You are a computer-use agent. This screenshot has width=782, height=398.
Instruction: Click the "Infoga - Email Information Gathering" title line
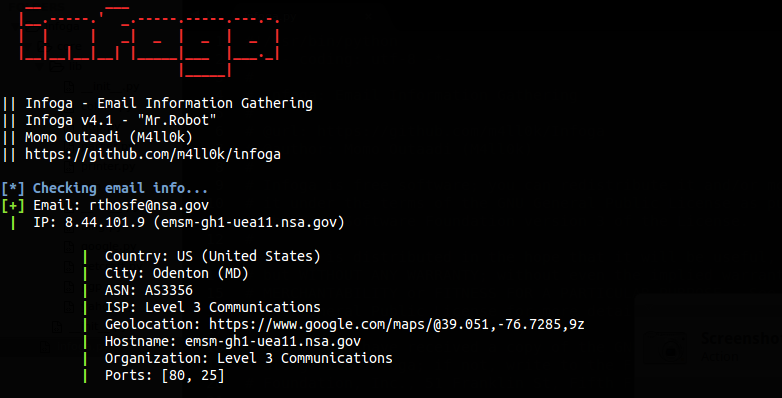(x=169, y=104)
